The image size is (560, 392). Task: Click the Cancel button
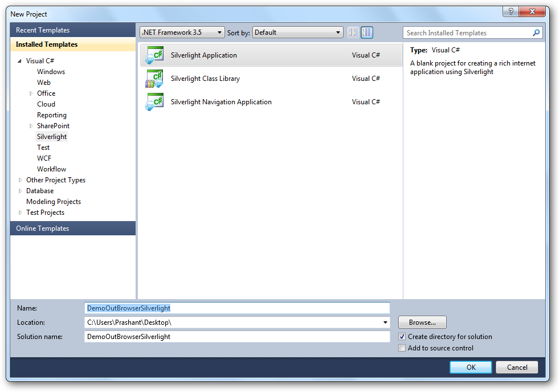click(517, 367)
